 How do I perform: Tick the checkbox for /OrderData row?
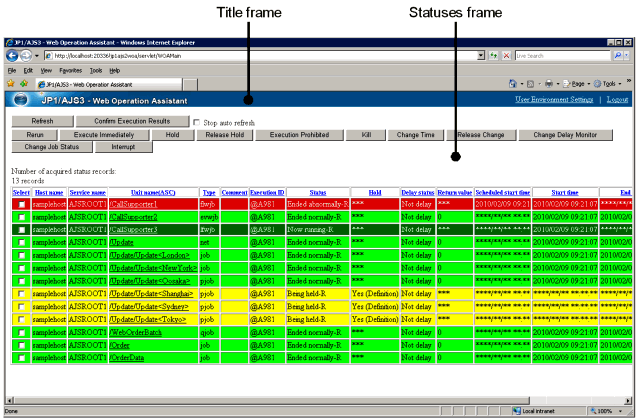22,357
